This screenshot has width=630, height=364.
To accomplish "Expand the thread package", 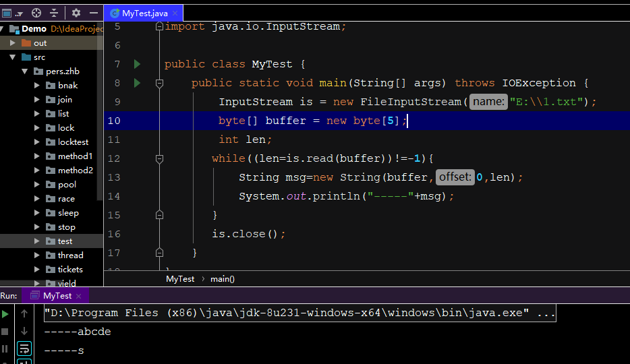I will click(x=37, y=255).
